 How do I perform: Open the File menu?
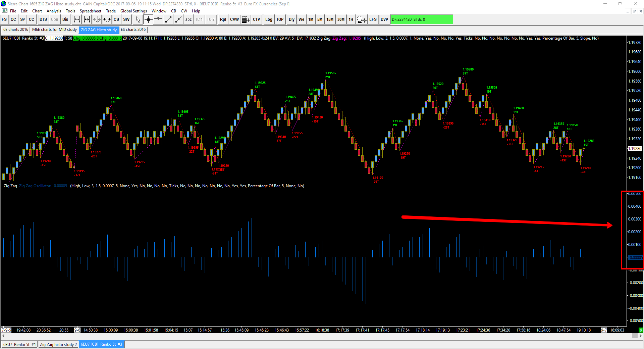coord(13,11)
